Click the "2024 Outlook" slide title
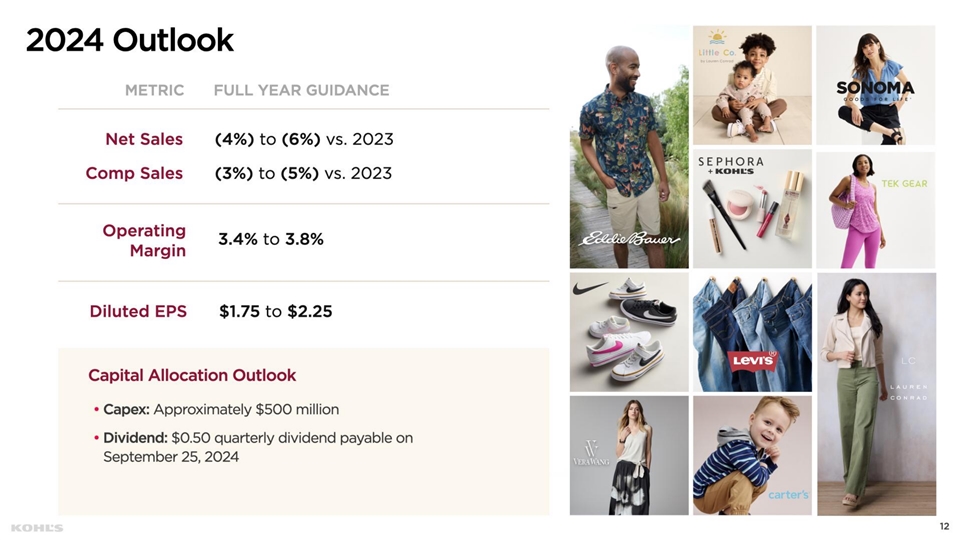 pos(130,41)
